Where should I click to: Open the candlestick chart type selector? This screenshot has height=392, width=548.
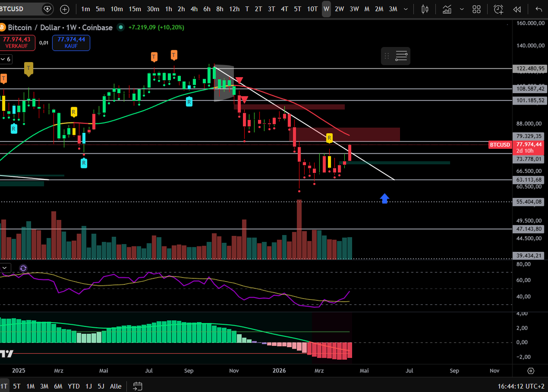[x=425, y=9]
